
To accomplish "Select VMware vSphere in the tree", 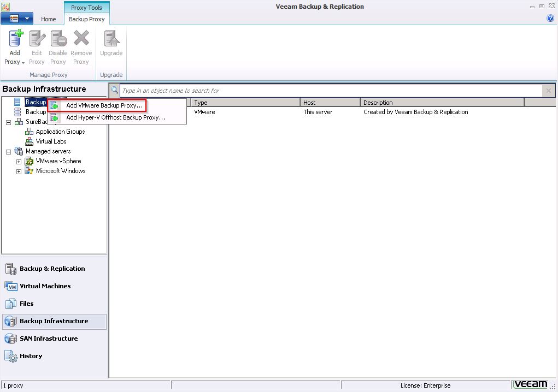I will [x=58, y=161].
